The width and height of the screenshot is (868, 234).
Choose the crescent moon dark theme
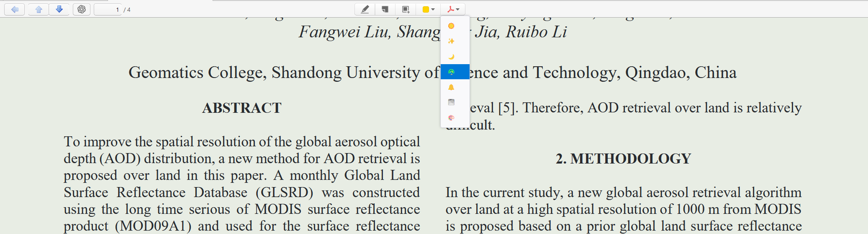[455, 57]
